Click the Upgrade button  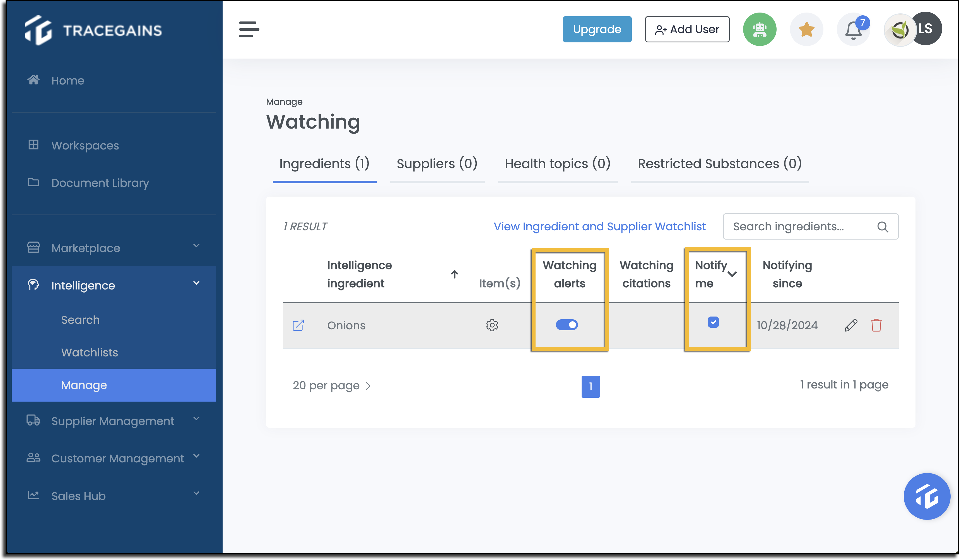click(597, 29)
